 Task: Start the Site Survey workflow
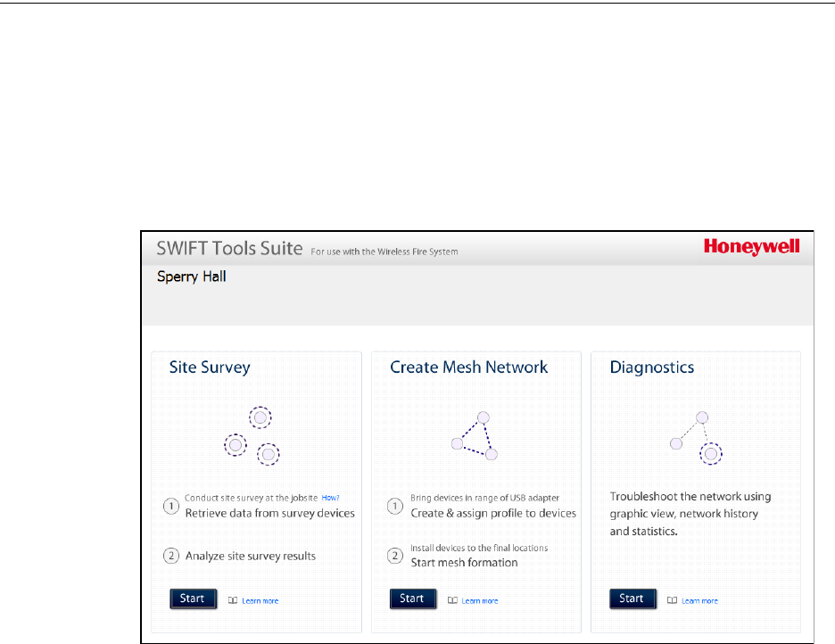click(x=194, y=599)
